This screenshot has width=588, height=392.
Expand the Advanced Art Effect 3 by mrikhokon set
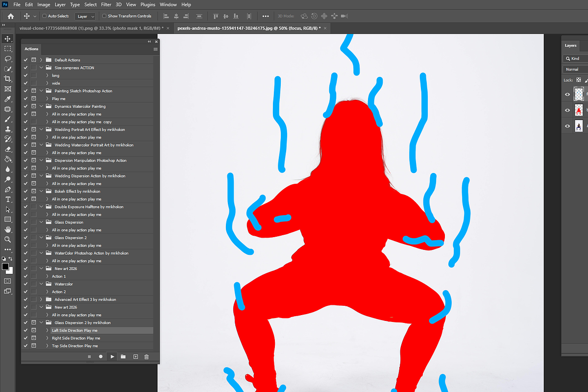coord(41,299)
